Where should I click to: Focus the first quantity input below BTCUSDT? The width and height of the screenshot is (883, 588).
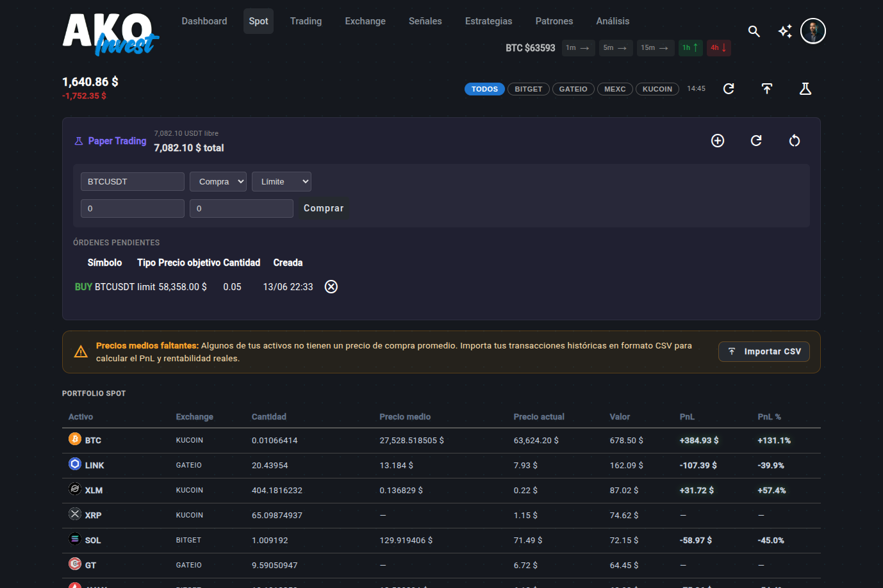click(133, 209)
